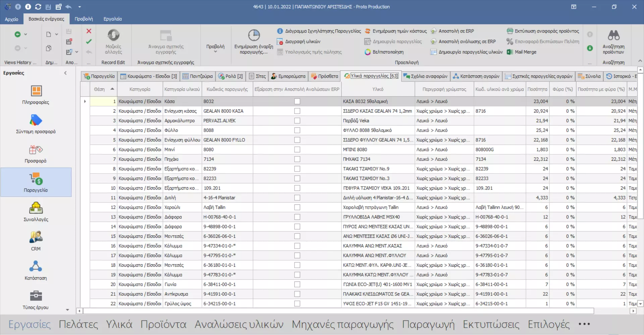644x335 pixels.
Task: Click the red X delete icon
Action: click(89, 31)
